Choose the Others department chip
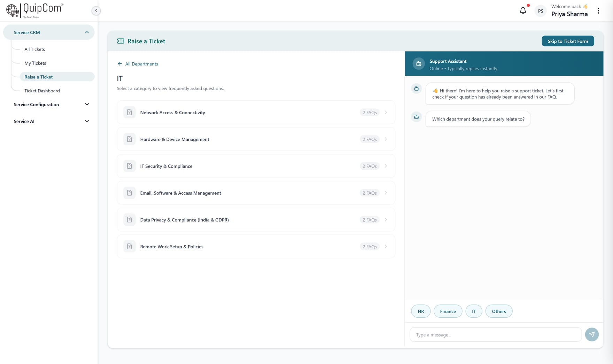The image size is (613, 364). pos(499,311)
